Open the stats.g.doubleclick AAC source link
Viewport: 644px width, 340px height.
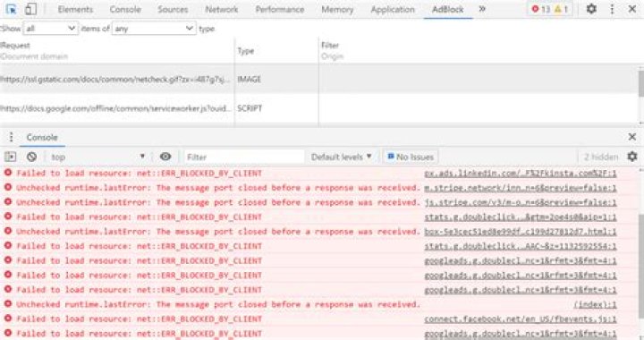point(521,246)
